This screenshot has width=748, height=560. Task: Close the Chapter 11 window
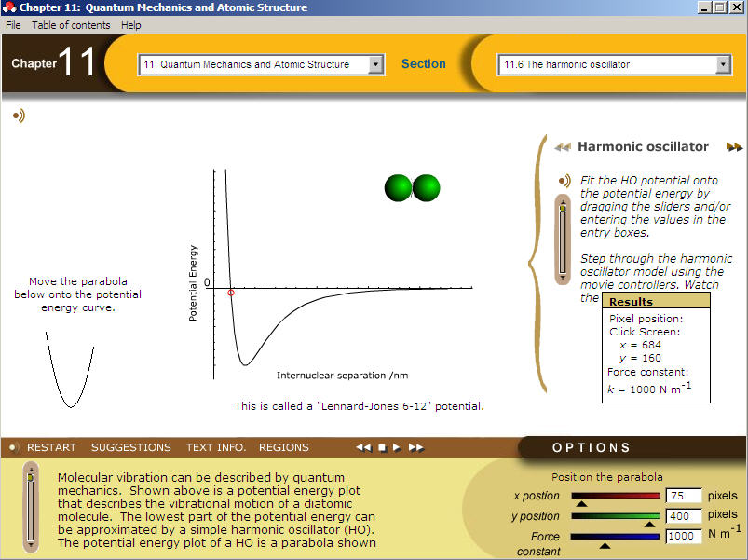[737, 7]
